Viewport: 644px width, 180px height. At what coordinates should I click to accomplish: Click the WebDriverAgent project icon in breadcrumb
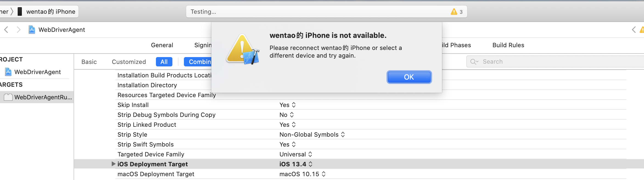(x=32, y=30)
